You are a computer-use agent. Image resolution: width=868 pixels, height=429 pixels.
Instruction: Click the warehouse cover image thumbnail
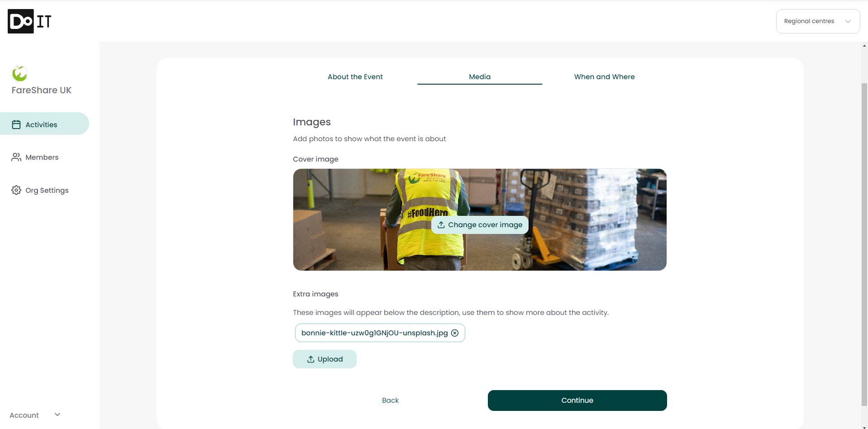[x=480, y=219]
